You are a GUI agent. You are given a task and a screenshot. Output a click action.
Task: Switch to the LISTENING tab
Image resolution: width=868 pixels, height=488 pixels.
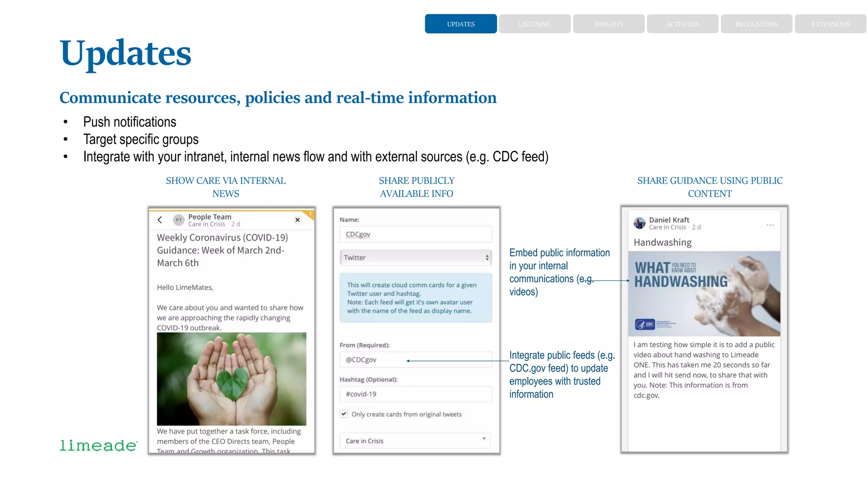click(534, 24)
